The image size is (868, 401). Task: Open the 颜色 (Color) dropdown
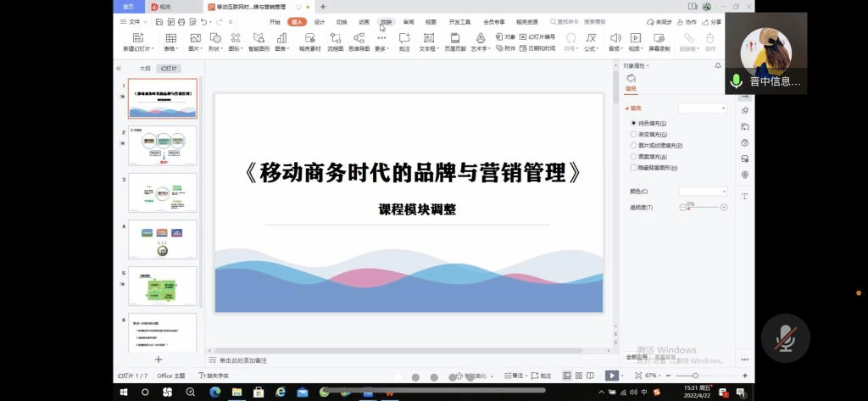pyautogui.click(x=702, y=192)
